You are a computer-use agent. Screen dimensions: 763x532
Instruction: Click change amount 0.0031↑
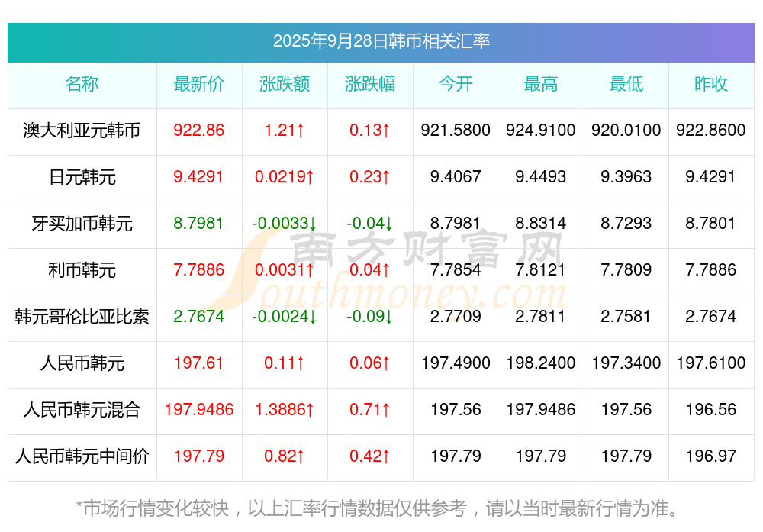pyautogui.click(x=284, y=269)
